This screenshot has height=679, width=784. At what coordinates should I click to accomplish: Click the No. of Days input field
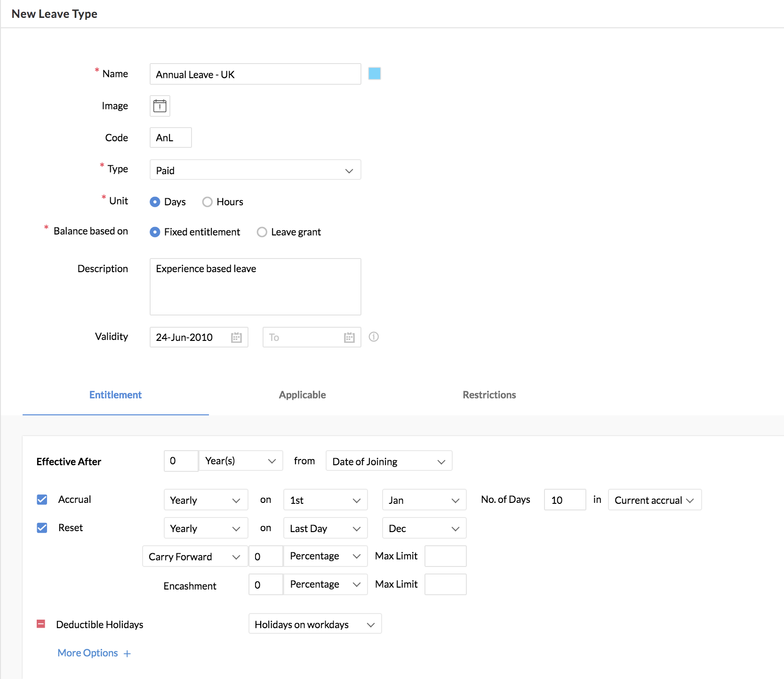[565, 500]
